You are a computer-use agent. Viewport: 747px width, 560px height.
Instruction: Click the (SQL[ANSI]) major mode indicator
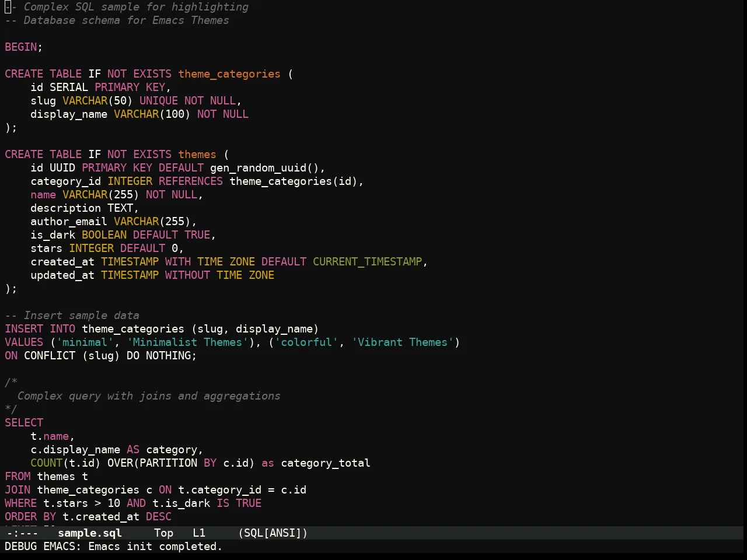point(273,533)
